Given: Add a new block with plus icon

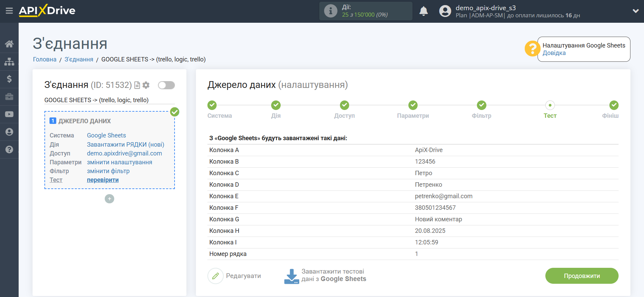Looking at the screenshot, I should [x=109, y=199].
